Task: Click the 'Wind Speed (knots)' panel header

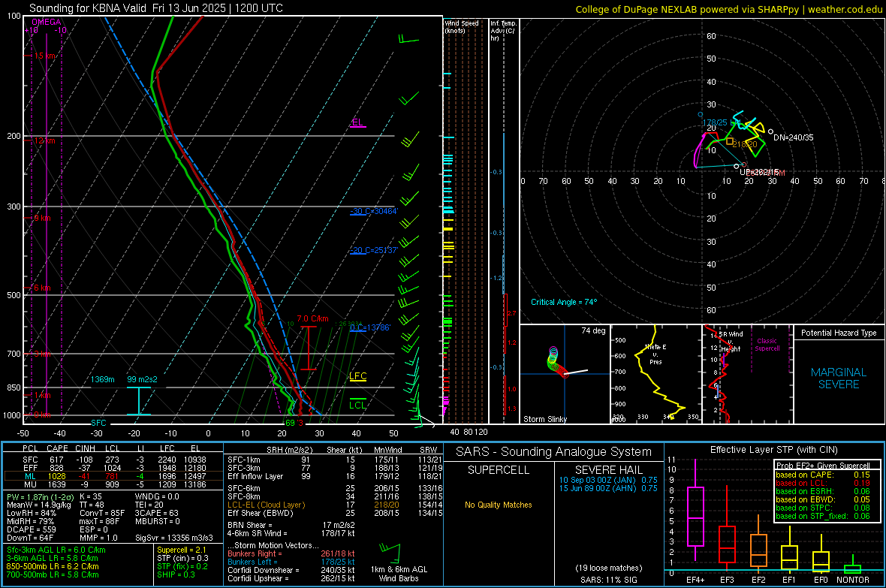Action: (462, 27)
